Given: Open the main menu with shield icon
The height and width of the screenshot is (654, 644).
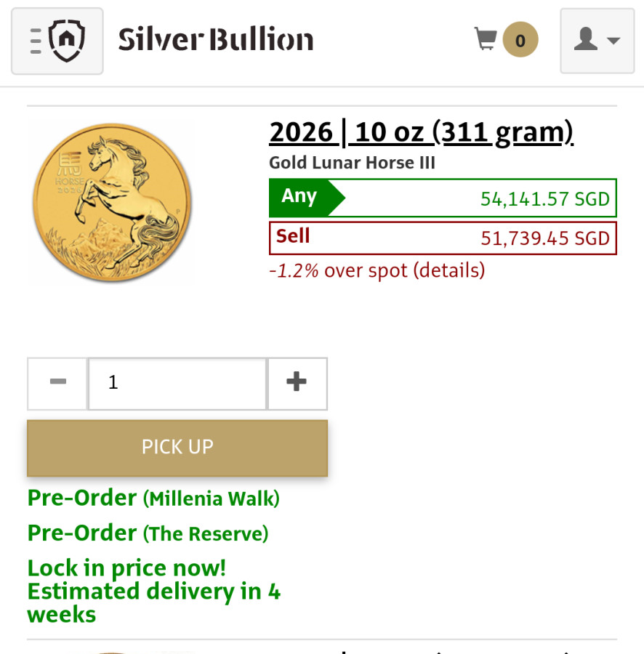Looking at the screenshot, I should [57, 41].
